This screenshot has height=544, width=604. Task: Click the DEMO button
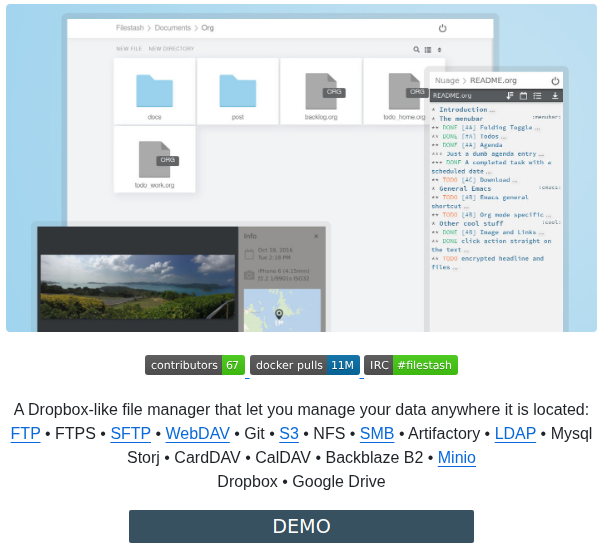point(301,526)
